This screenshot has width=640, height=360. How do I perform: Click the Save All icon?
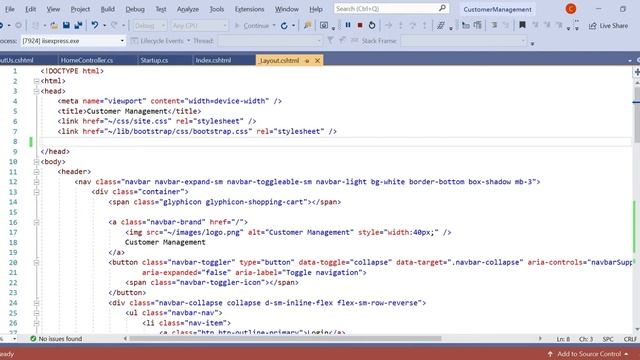78,25
